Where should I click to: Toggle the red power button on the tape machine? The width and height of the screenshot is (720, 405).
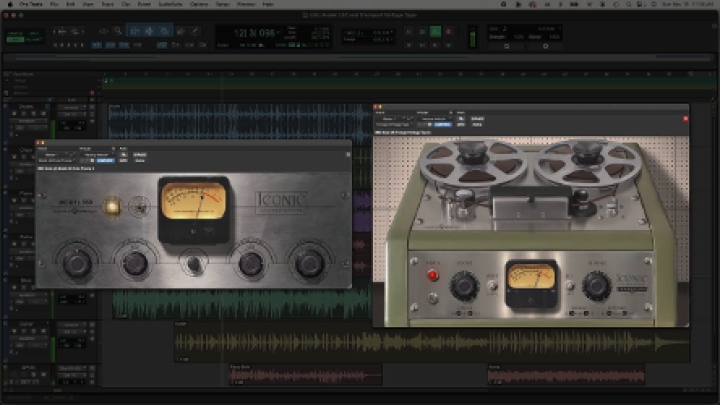tap(433, 275)
